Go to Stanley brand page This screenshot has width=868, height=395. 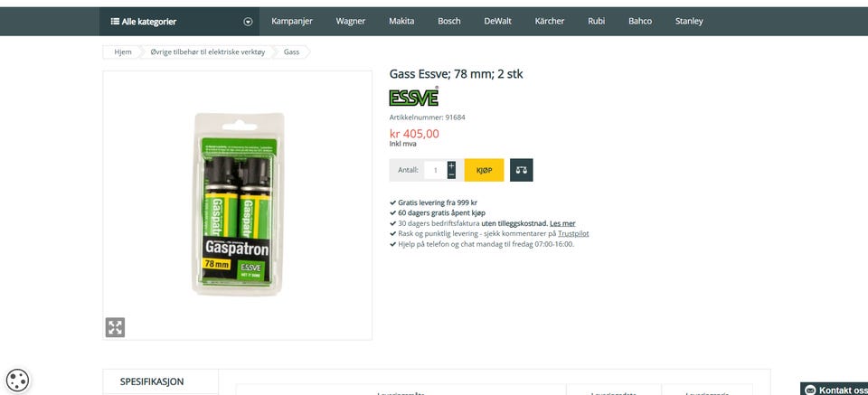[689, 21]
